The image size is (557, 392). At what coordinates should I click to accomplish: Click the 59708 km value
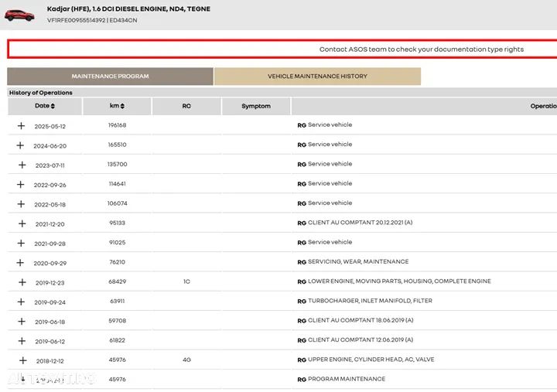click(118, 320)
